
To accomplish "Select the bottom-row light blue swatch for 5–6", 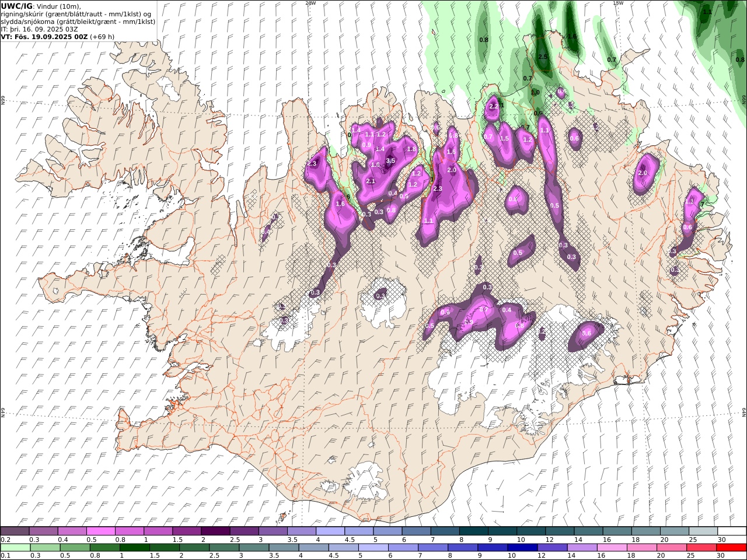I will tap(373, 548).
